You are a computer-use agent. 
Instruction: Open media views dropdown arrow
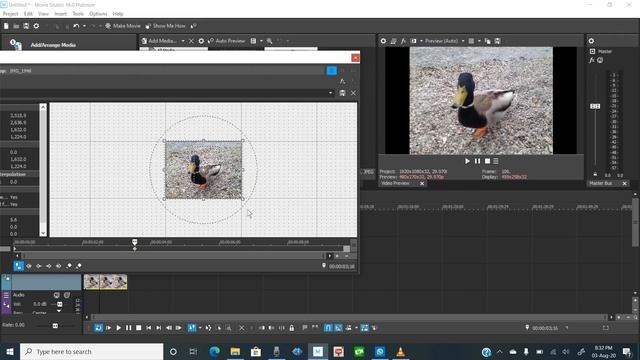click(261, 41)
